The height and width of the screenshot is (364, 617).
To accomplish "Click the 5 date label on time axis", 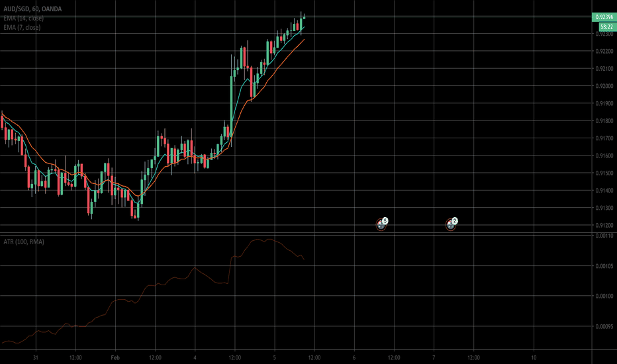I will pyautogui.click(x=275, y=357).
